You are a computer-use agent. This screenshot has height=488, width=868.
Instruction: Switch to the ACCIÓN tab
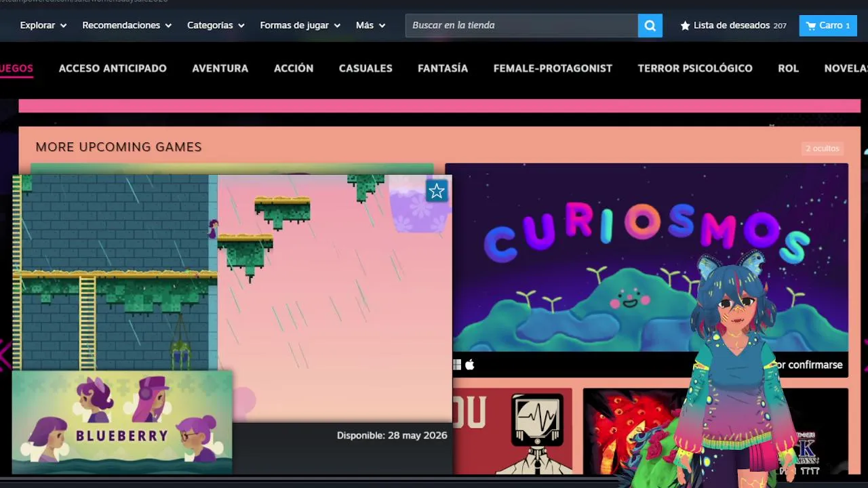294,68
